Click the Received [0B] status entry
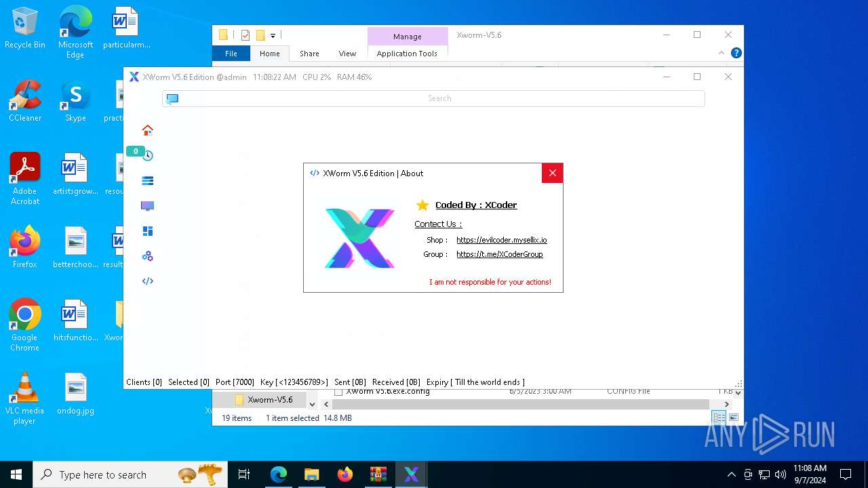The height and width of the screenshot is (488, 868). (396, 382)
